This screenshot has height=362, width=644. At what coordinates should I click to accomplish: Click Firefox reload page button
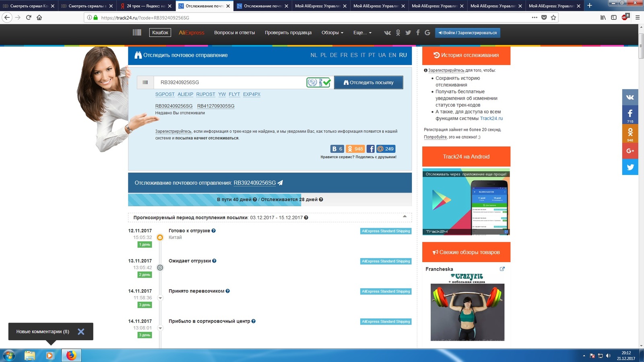pyautogui.click(x=29, y=17)
